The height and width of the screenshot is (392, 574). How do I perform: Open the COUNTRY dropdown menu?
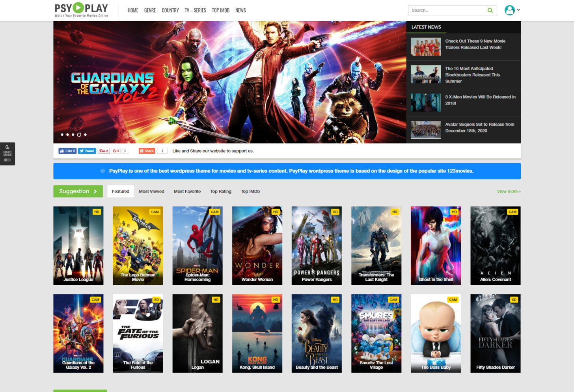170,10
